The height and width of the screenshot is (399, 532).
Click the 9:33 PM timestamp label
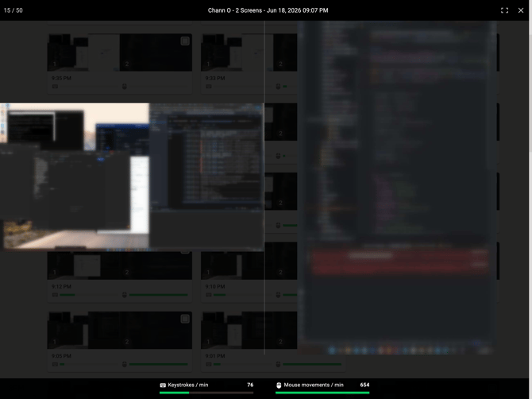[215, 78]
